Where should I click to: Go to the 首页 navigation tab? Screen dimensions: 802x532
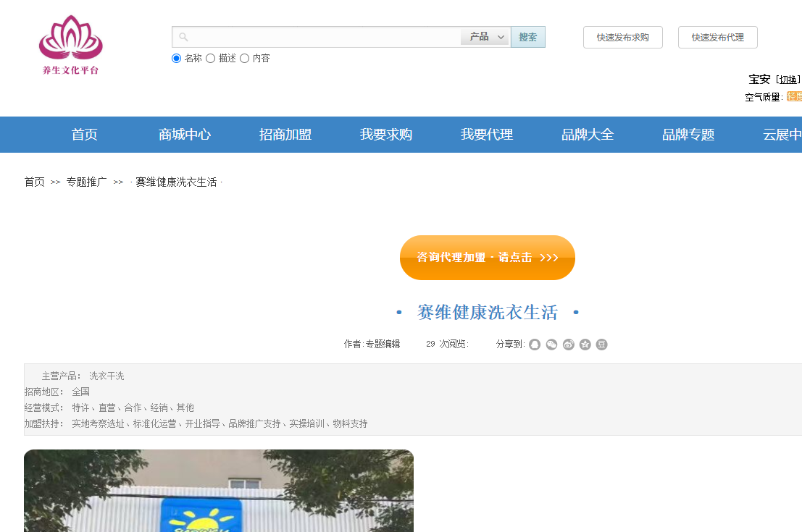(x=84, y=135)
